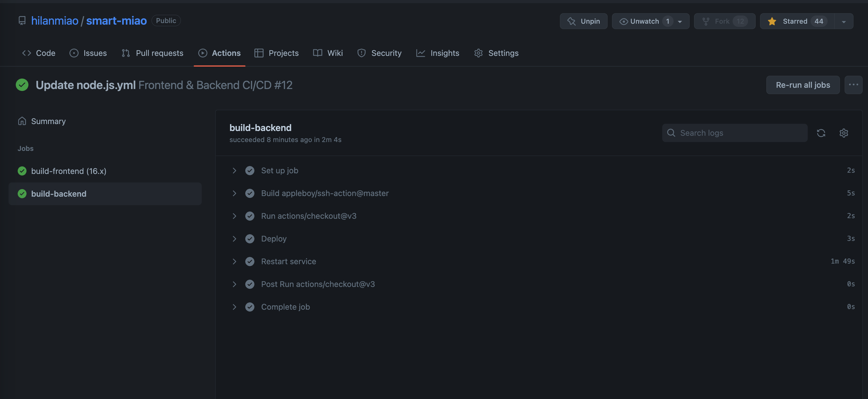Open the Pull requests tab
The width and height of the screenshot is (868, 399).
[152, 53]
